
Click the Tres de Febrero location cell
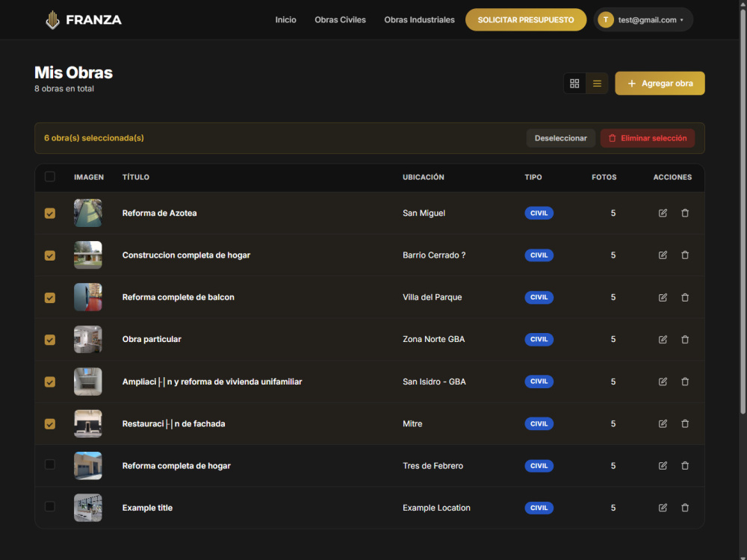click(x=433, y=466)
